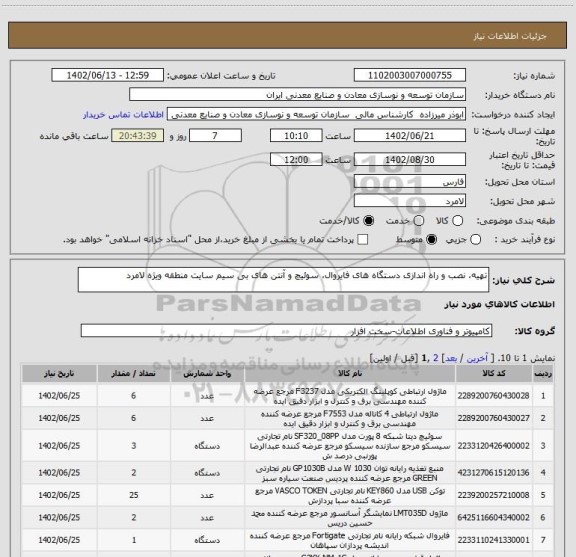Click the GP1030B GREEN power supply item name

pos(350,473)
